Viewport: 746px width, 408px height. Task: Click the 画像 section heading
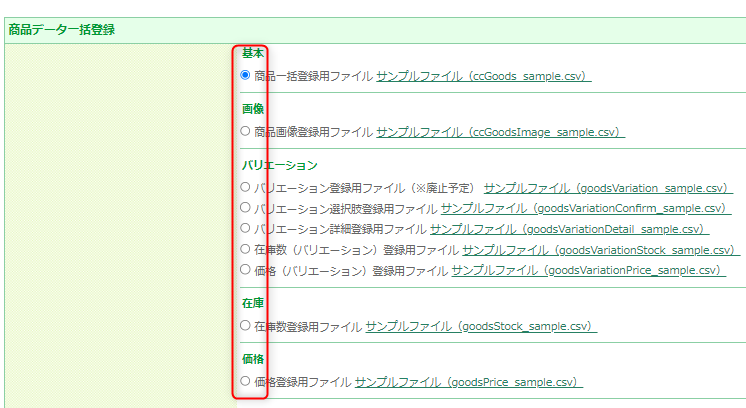click(x=253, y=109)
